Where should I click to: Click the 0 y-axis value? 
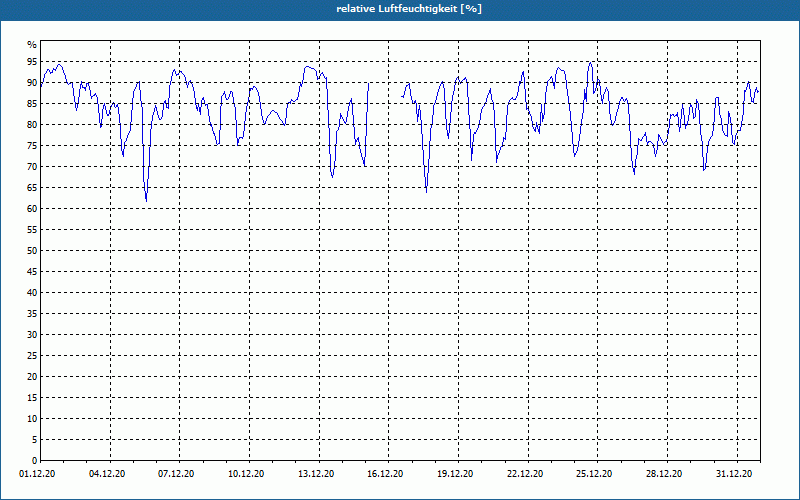point(35,461)
